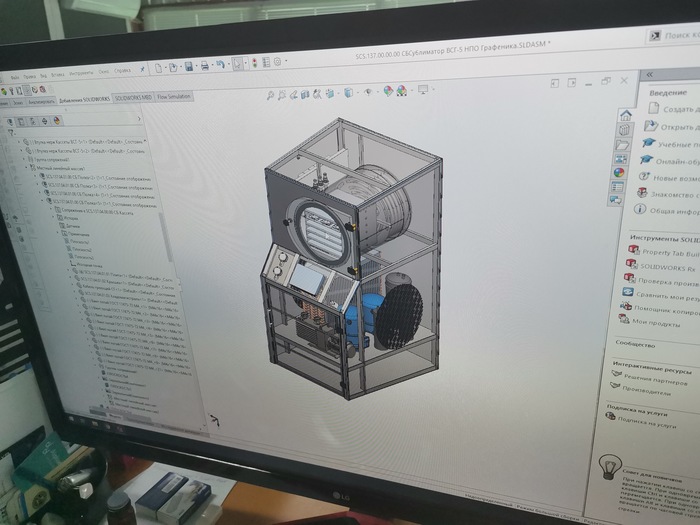Click the New document icon
This screenshot has width=700, height=525.
coord(158,67)
